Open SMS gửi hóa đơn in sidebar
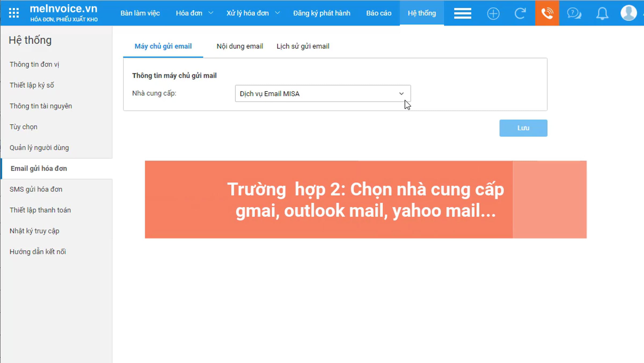The height and width of the screenshot is (363, 644). [36, 189]
